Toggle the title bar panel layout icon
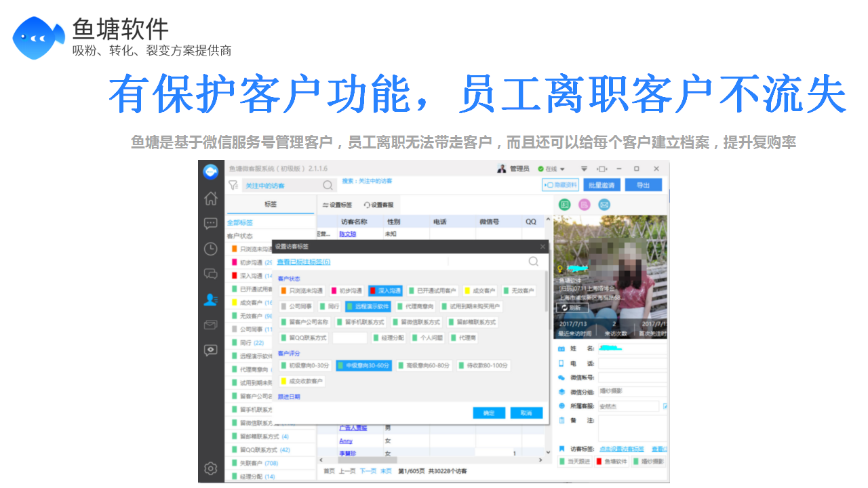 tap(601, 169)
